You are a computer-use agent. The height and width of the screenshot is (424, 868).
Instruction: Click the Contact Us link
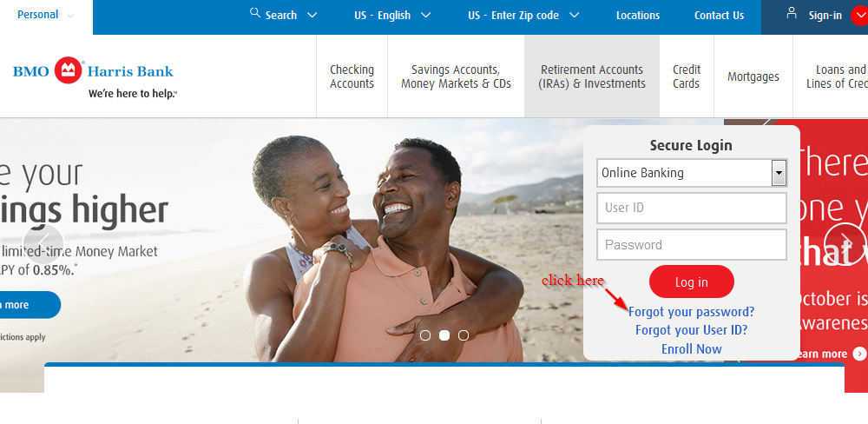719,16
